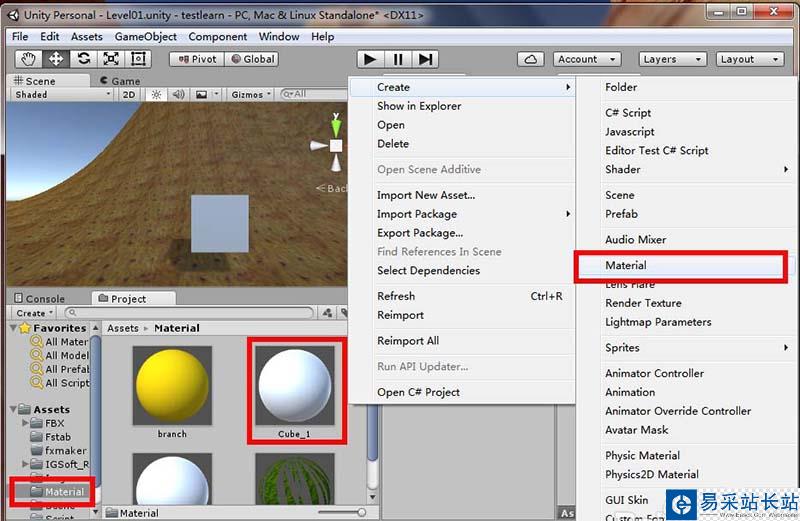Open the Account dropdown
The height and width of the screenshot is (521, 800).
[587, 59]
